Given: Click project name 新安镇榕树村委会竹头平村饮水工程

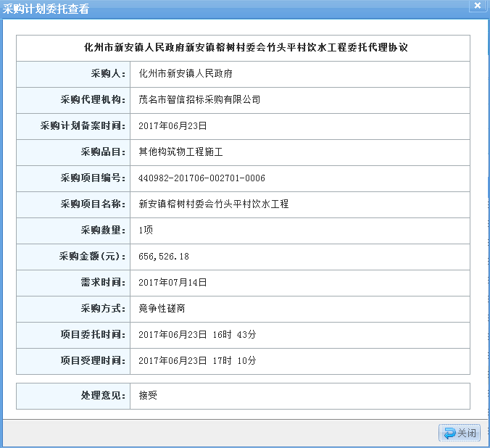Looking at the screenshot, I should pos(214,204).
